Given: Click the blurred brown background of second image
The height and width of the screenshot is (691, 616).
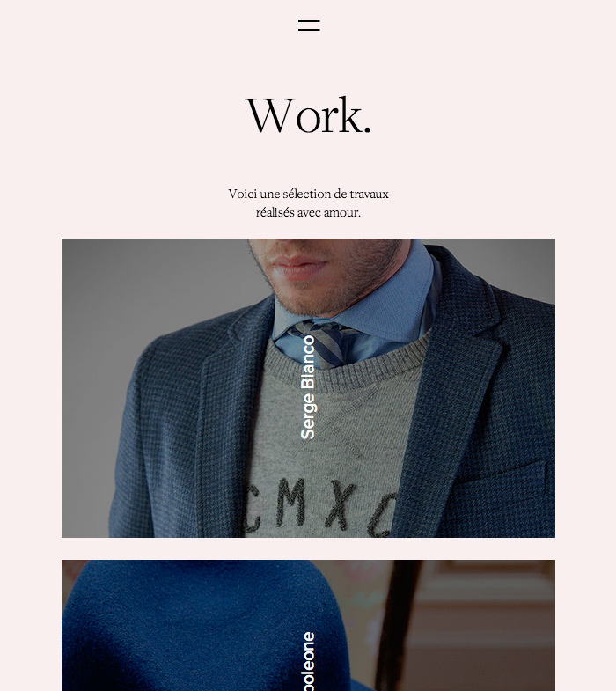Looking at the screenshot, I should click(485, 626).
